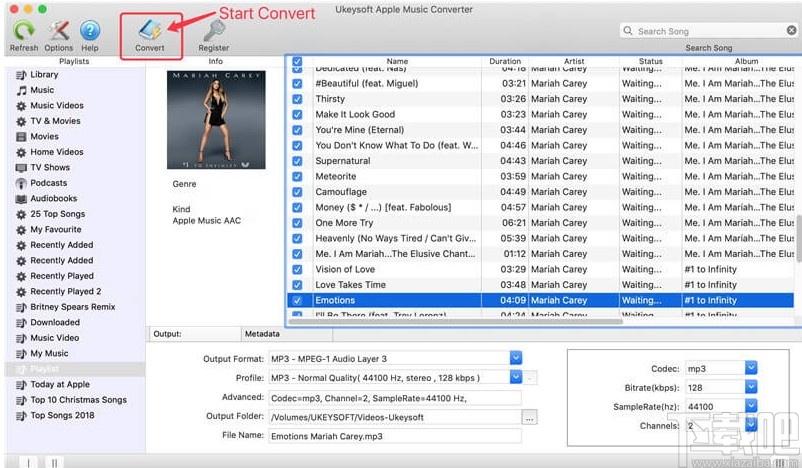802x468 pixels.
Task: Open the Help question-mark icon
Action: [x=90, y=31]
